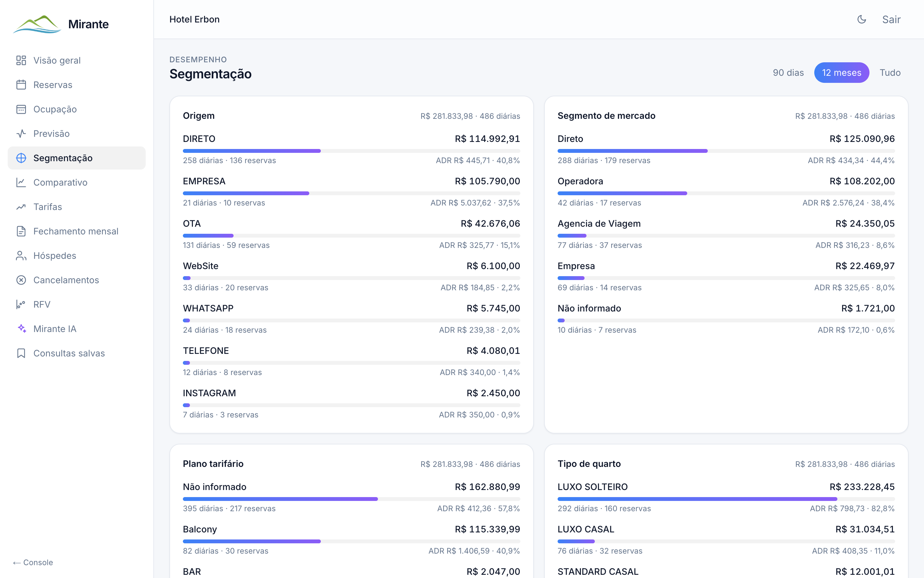
Task: Open the Cancelamentos section
Action: (x=76, y=280)
